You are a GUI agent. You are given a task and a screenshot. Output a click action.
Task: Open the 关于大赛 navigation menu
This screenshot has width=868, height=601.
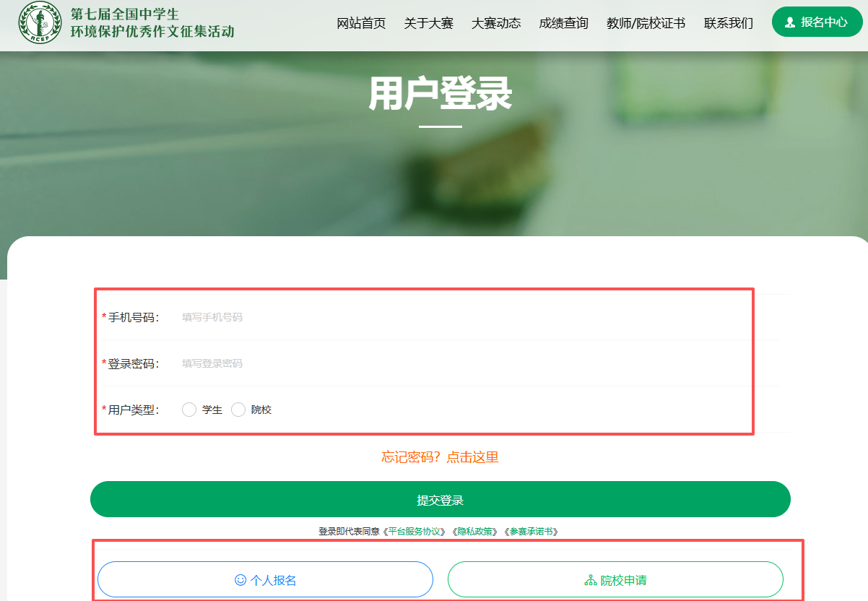(428, 23)
